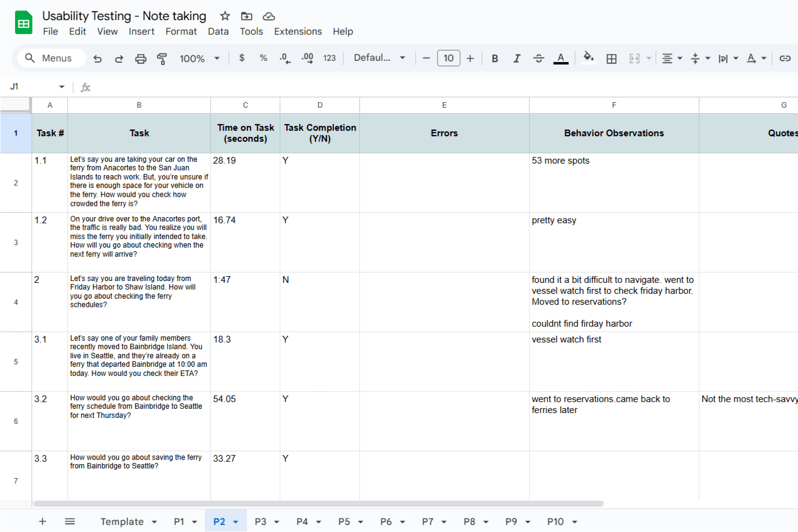
Task: Click the font size field showing 10
Action: tap(448, 58)
